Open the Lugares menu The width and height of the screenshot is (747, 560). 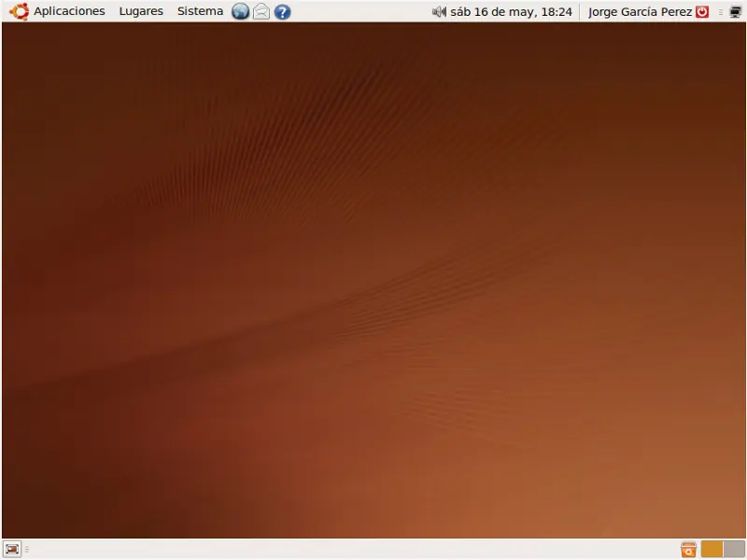coord(141,11)
